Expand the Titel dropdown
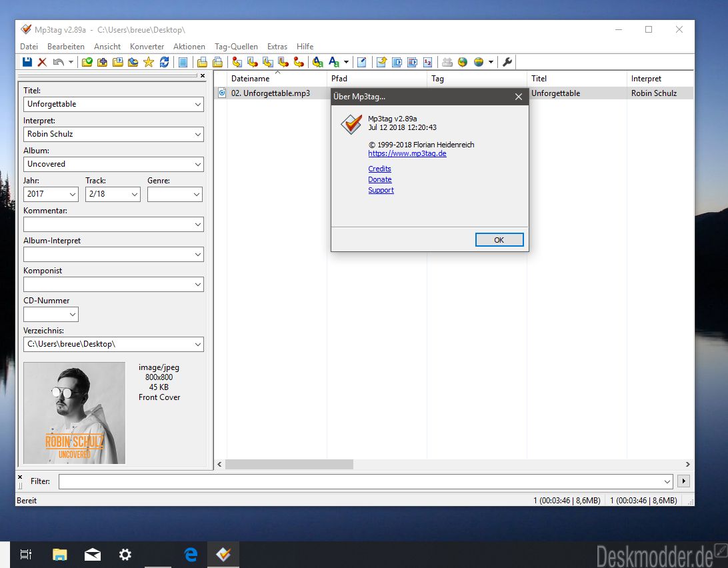 click(198, 105)
